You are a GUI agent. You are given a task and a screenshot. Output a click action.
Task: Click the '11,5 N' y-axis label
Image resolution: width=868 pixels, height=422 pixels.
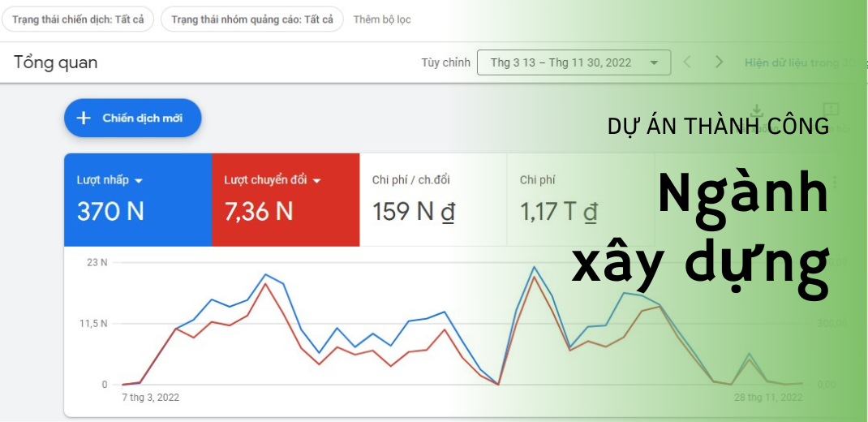click(x=93, y=324)
